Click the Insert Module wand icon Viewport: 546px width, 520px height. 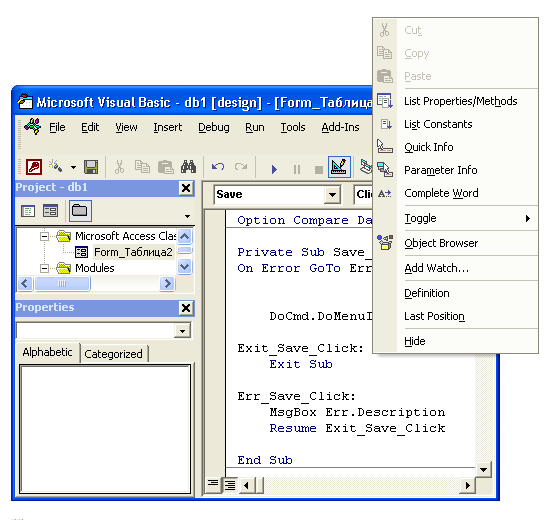55,166
